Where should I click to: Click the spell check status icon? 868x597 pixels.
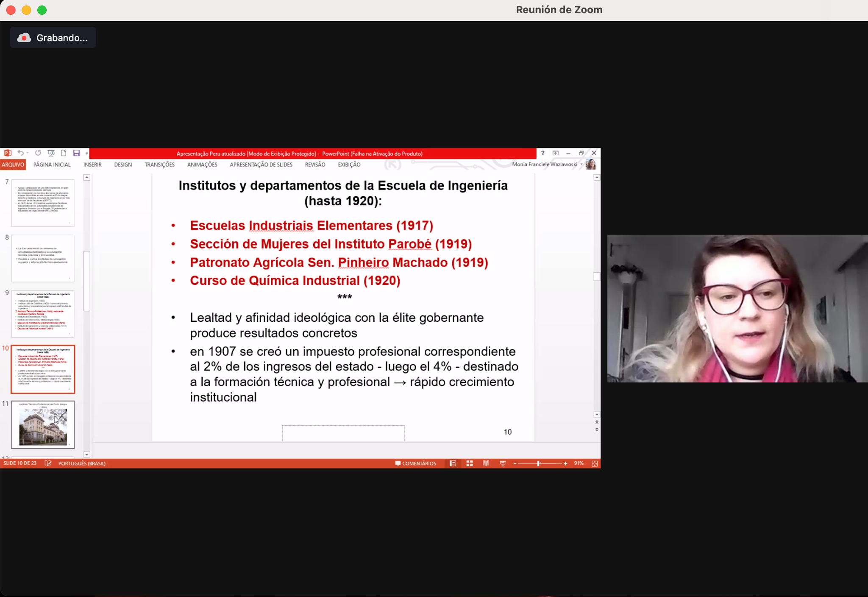click(x=48, y=463)
